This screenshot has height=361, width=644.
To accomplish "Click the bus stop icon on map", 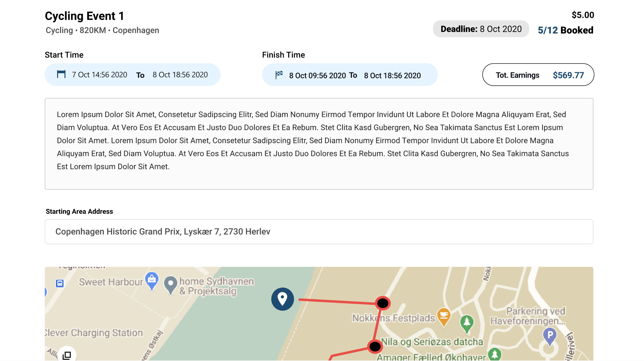I will [x=60, y=283].
